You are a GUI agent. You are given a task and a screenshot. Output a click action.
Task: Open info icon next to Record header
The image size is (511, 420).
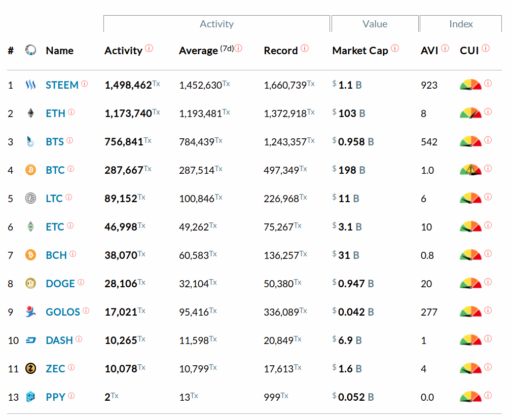click(x=305, y=48)
